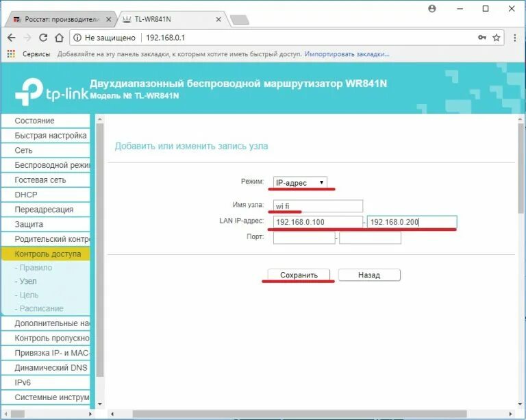Viewport: 526px width, 420px height.
Task: Open IPv6 menu section
Action: [x=46, y=382]
